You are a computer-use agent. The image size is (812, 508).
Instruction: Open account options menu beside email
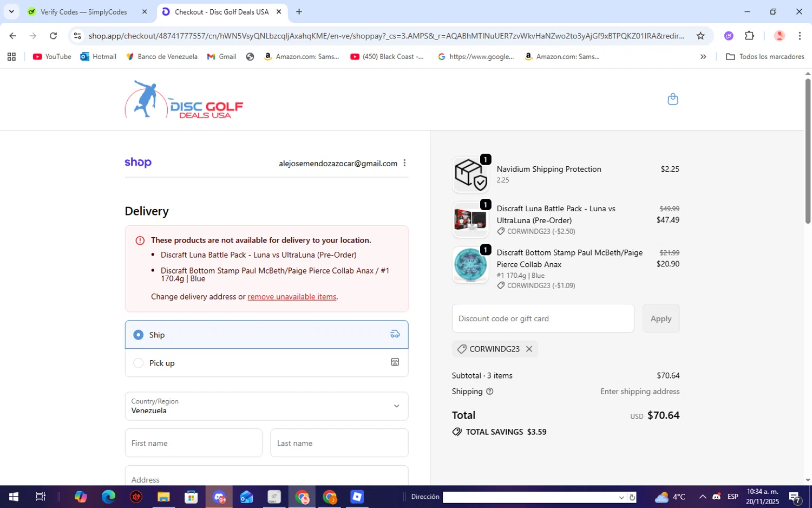point(404,163)
